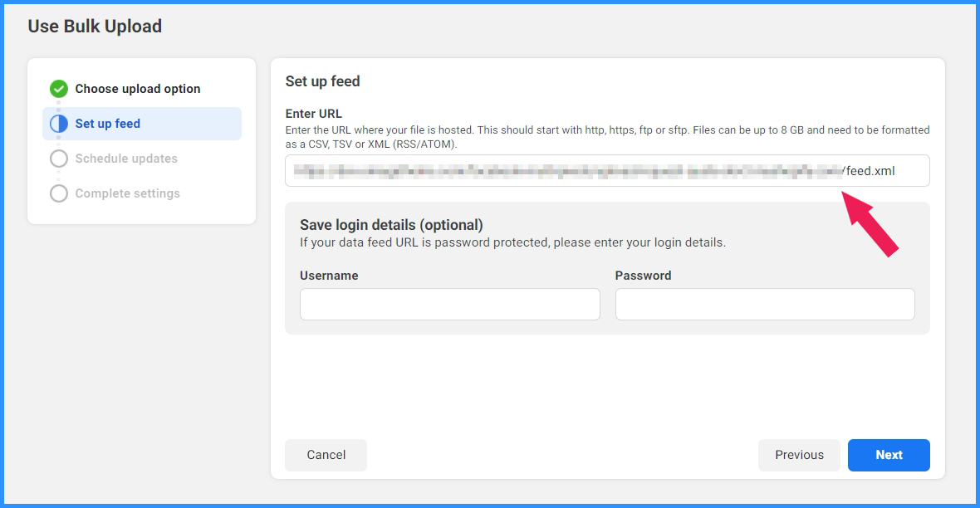Proceed with the blue Next button
This screenshot has width=980, height=508.
[x=889, y=455]
